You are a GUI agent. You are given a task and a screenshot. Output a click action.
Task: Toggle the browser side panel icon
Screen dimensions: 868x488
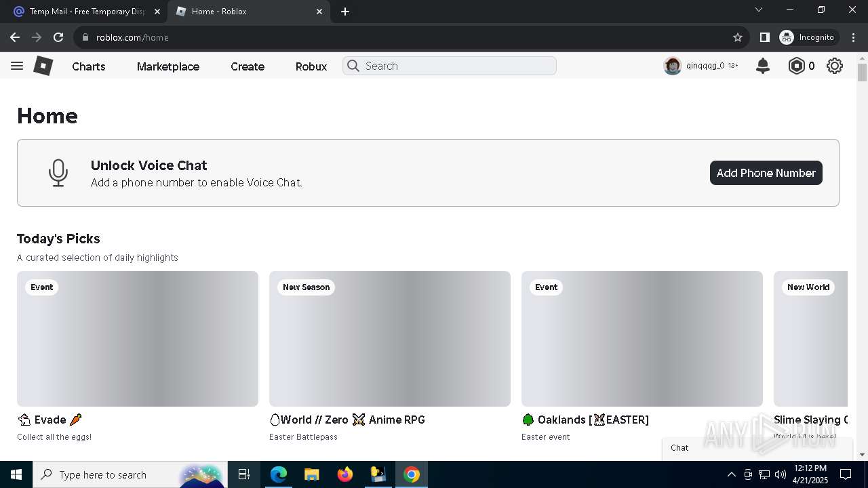coord(764,37)
